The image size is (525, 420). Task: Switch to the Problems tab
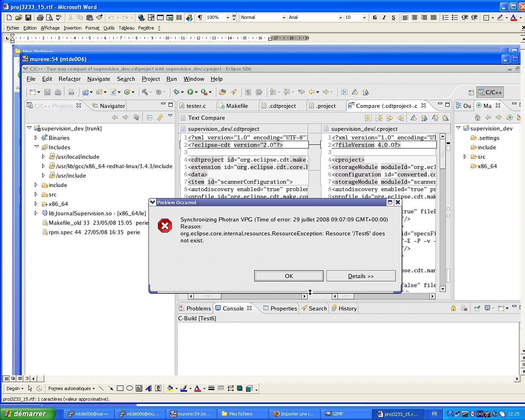(x=195, y=308)
